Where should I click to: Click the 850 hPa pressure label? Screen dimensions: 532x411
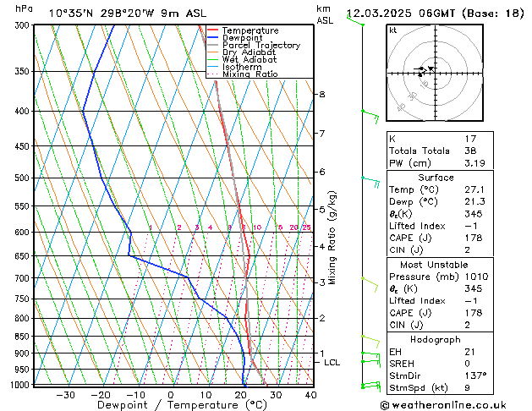click(24, 337)
